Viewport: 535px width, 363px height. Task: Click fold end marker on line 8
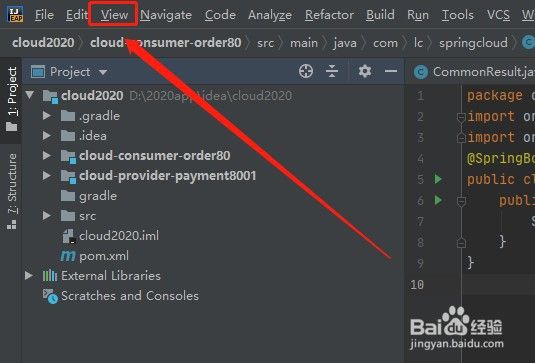[x=461, y=243]
